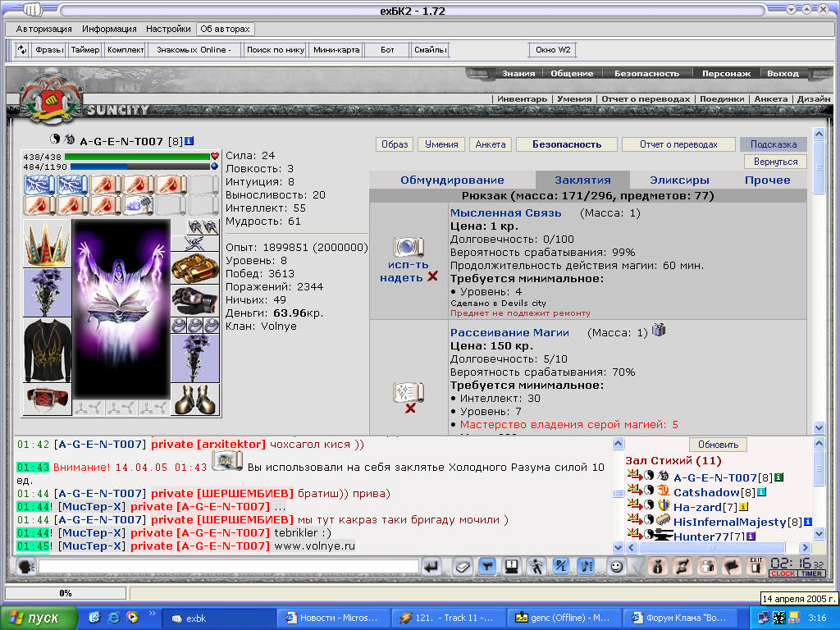
Task: Click player list horizontal scrollbar right arrow
Action: 805,547
